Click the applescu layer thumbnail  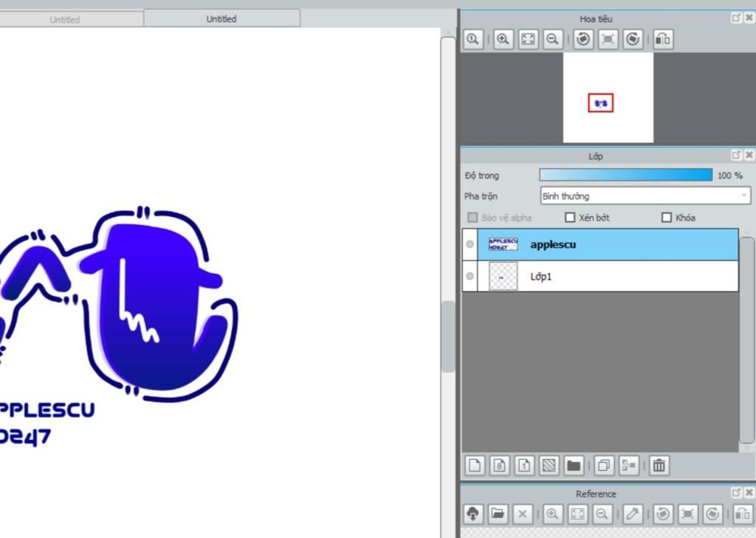click(x=503, y=244)
